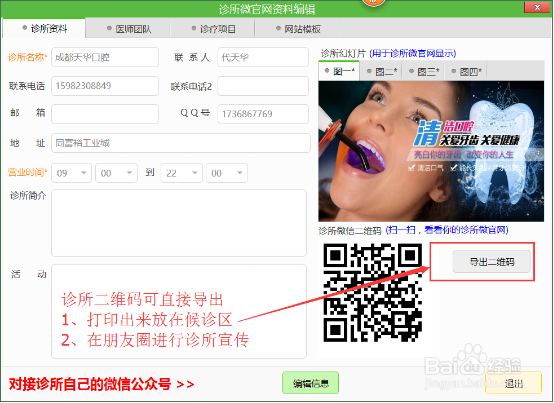Click the 导出二维码 button
Screen dimensions: 554x403
tap(491, 262)
